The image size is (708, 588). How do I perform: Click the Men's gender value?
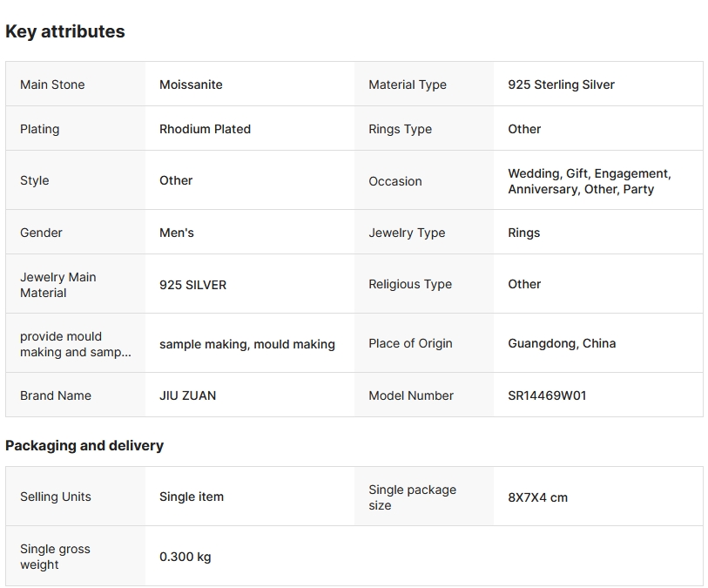pyautogui.click(x=177, y=233)
